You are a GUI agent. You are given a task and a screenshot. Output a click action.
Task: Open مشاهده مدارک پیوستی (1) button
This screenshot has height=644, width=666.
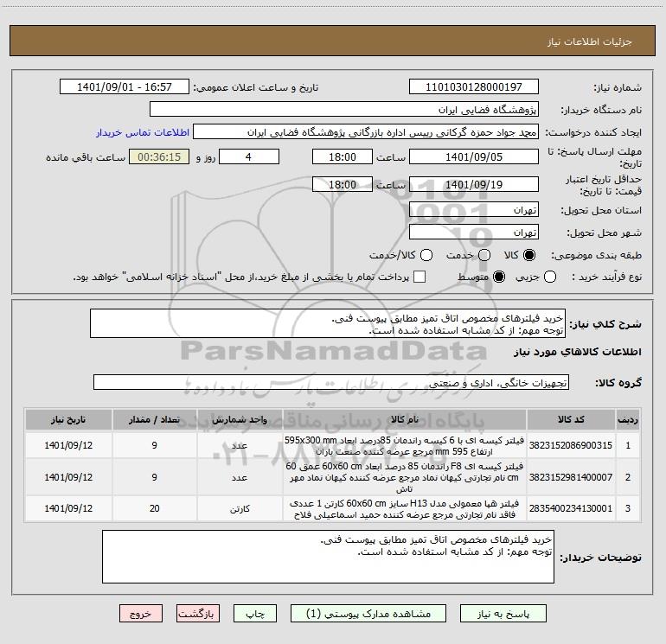click(368, 614)
